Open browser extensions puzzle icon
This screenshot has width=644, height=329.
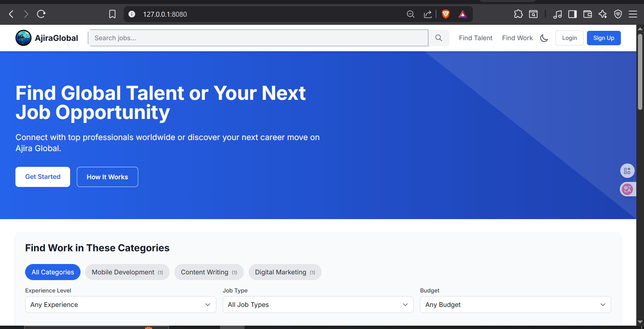click(x=518, y=14)
